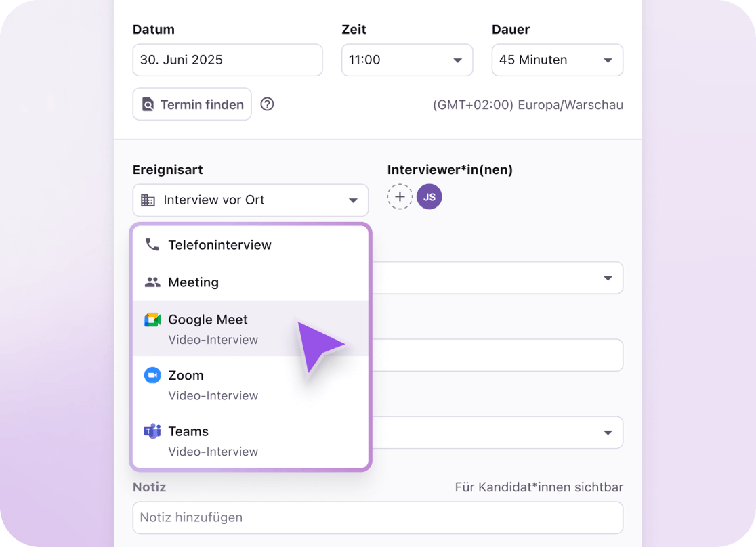Select Zoom Video-Interview option
This screenshot has width=756, height=547.
pyautogui.click(x=213, y=385)
